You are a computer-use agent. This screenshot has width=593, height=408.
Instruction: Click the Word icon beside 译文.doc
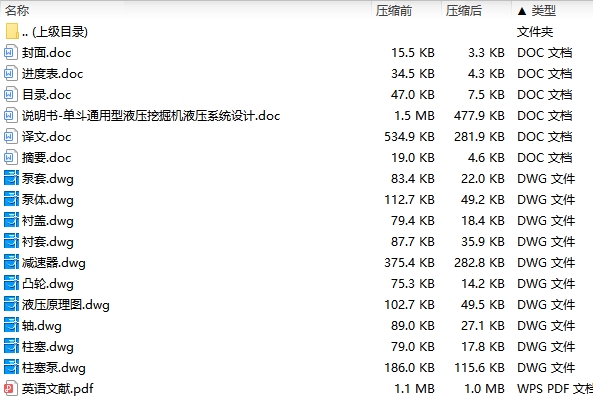click(11, 137)
